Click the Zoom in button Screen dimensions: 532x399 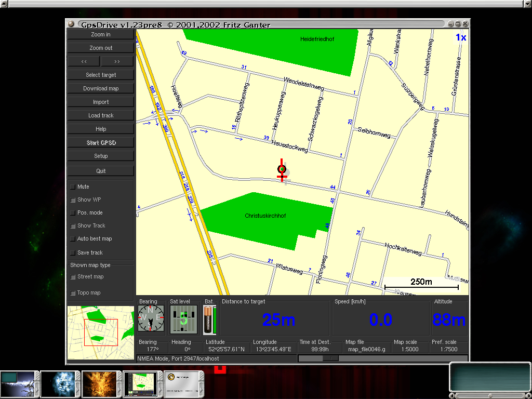[x=101, y=34]
